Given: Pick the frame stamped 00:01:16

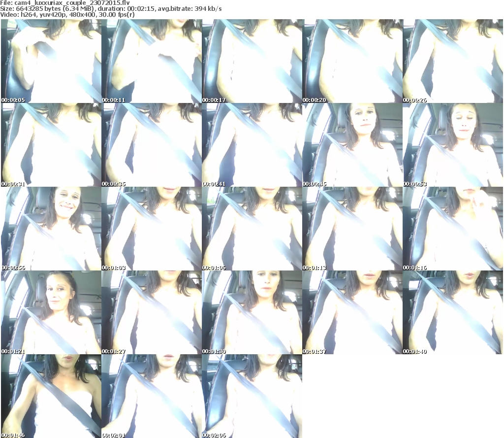Looking at the screenshot, I should point(453,229).
